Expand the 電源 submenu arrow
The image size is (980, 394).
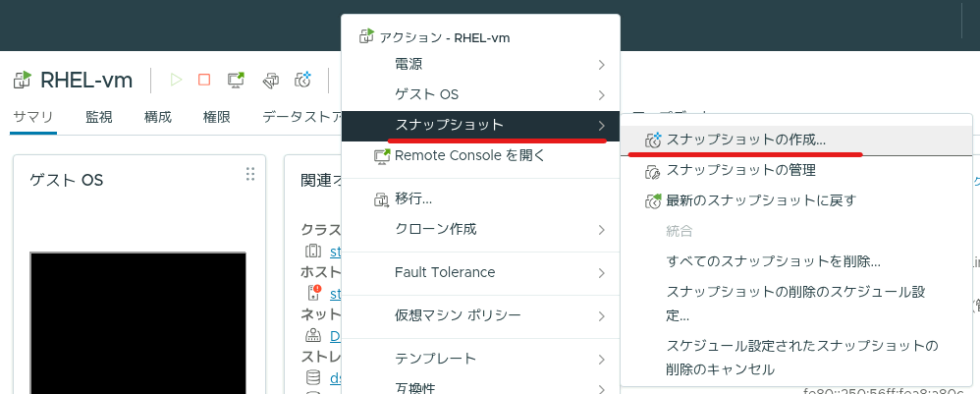click(x=601, y=65)
